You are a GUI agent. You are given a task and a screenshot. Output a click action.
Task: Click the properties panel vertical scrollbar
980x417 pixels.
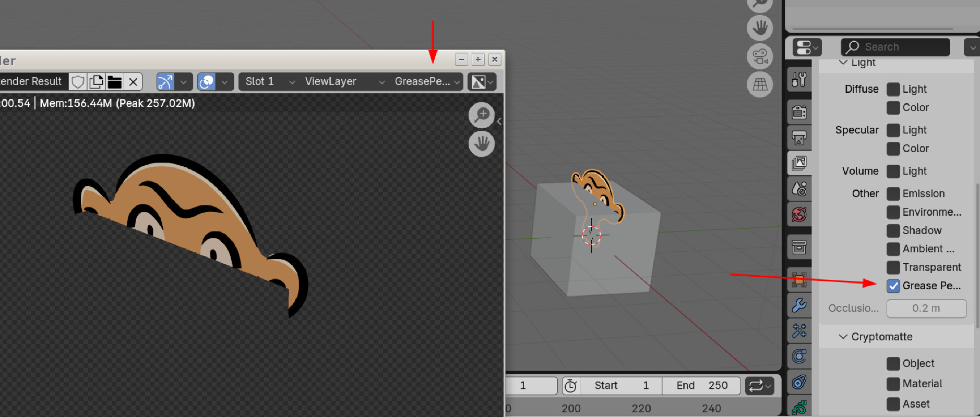pos(977,255)
